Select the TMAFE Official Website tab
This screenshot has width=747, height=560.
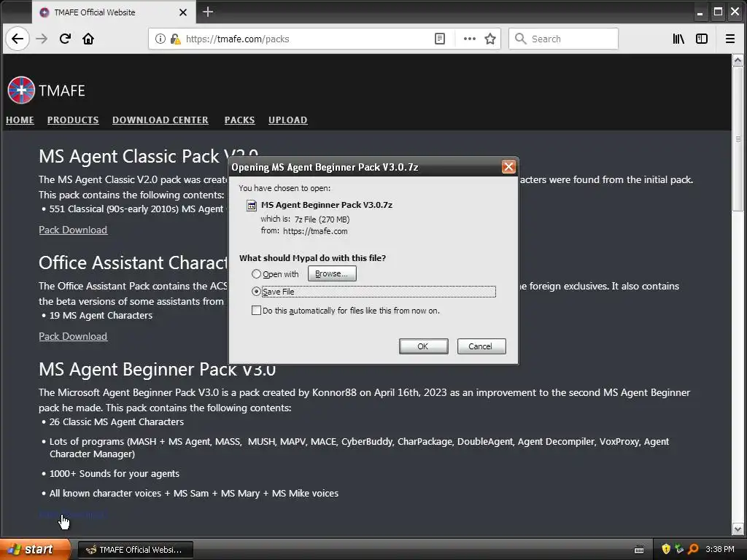[x=113, y=12]
